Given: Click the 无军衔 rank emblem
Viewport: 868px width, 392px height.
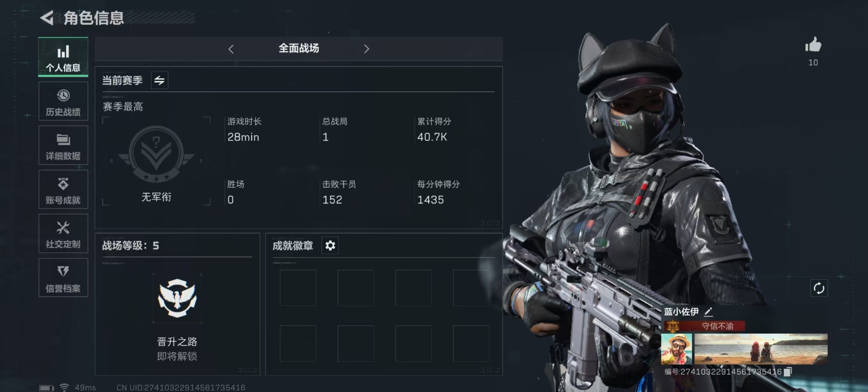Looking at the screenshot, I should point(156,154).
